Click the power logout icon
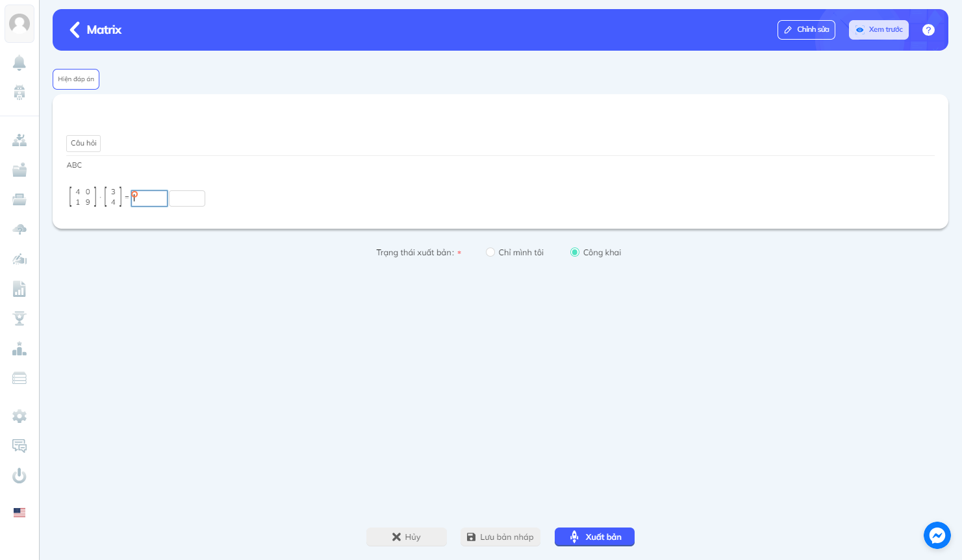The width and height of the screenshot is (962, 560). point(19,476)
